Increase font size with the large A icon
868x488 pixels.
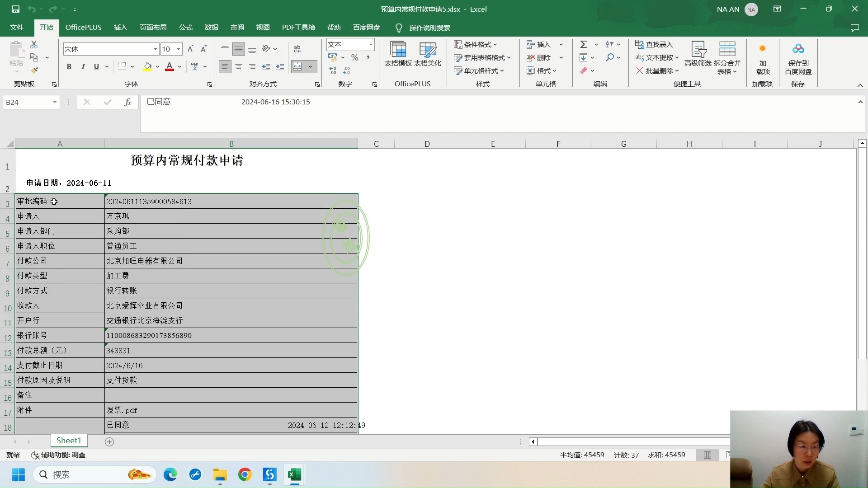coord(190,49)
